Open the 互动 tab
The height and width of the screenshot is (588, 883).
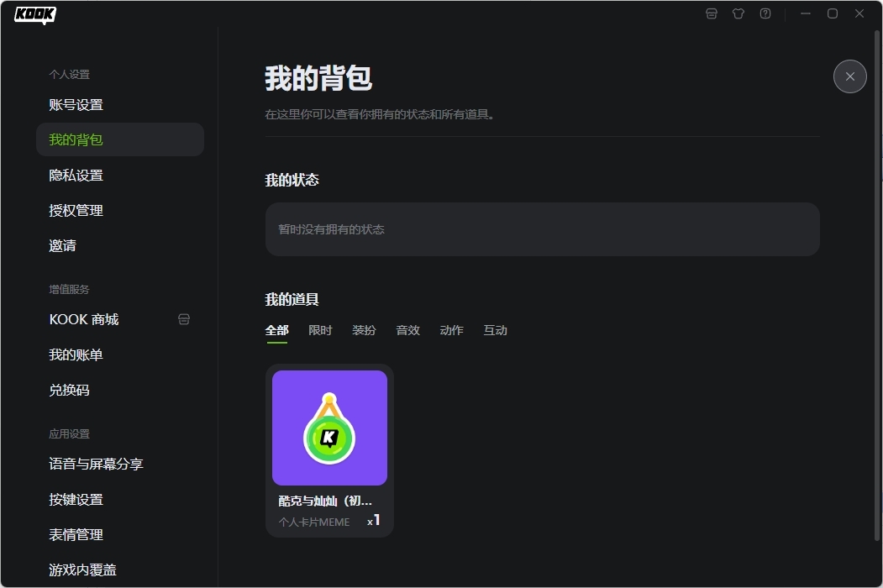click(x=495, y=330)
